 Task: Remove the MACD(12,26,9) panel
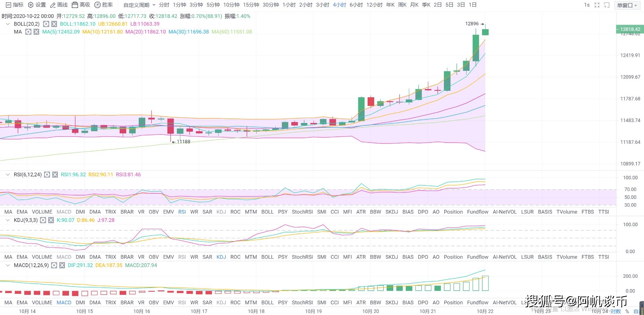[x=62, y=265]
